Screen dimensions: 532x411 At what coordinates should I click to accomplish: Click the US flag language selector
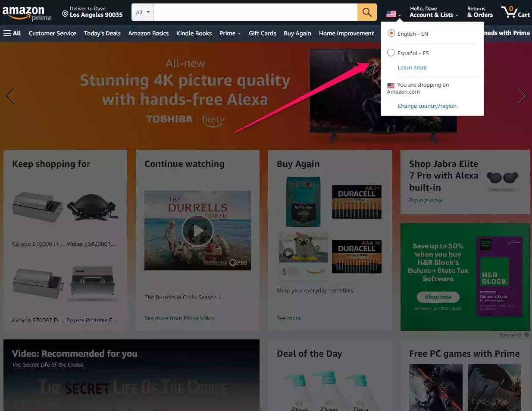(393, 14)
